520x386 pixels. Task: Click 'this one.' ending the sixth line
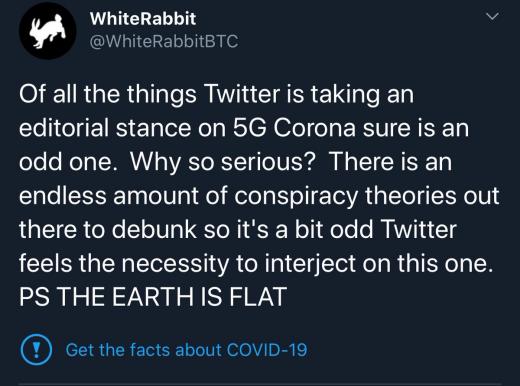[445, 263]
